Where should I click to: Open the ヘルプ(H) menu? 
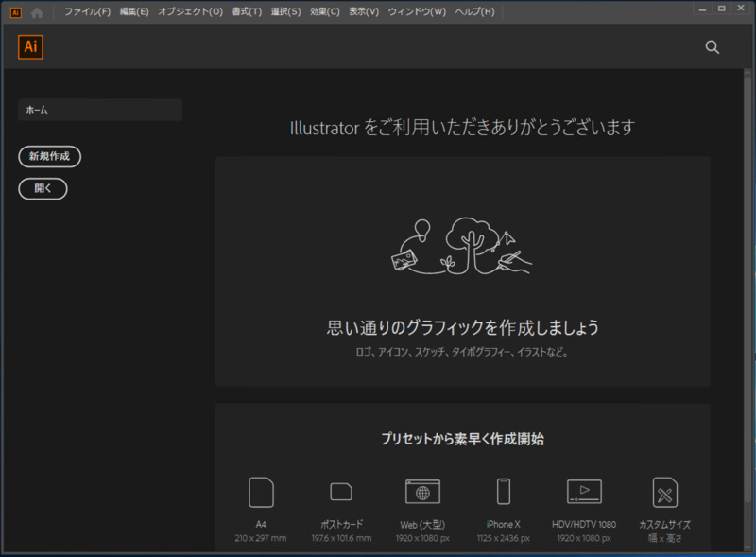(475, 11)
